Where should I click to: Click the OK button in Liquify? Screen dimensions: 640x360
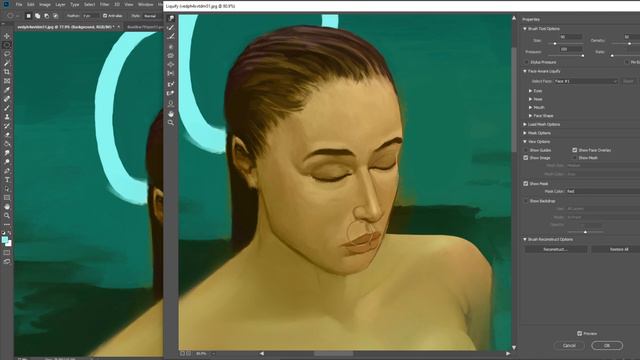(x=607, y=346)
